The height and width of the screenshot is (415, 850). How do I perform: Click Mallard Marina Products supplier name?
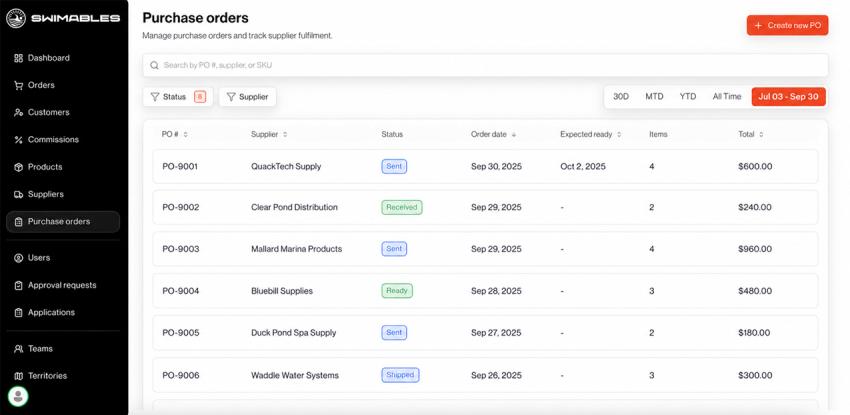297,249
